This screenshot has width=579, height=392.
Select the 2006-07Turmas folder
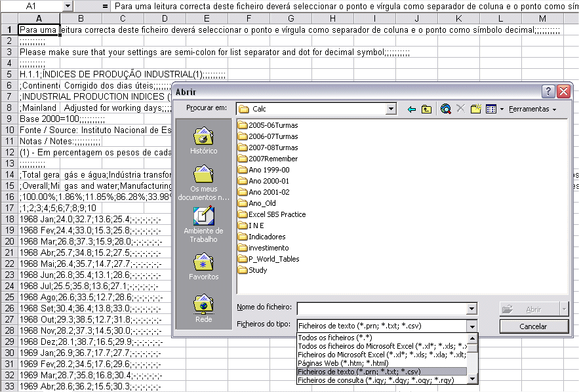(x=268, y=136)
